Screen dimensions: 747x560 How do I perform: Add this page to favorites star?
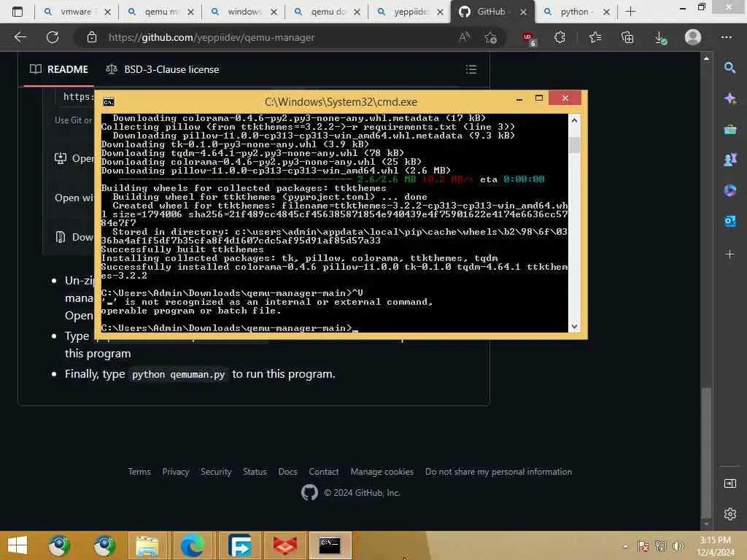(490, 37)
